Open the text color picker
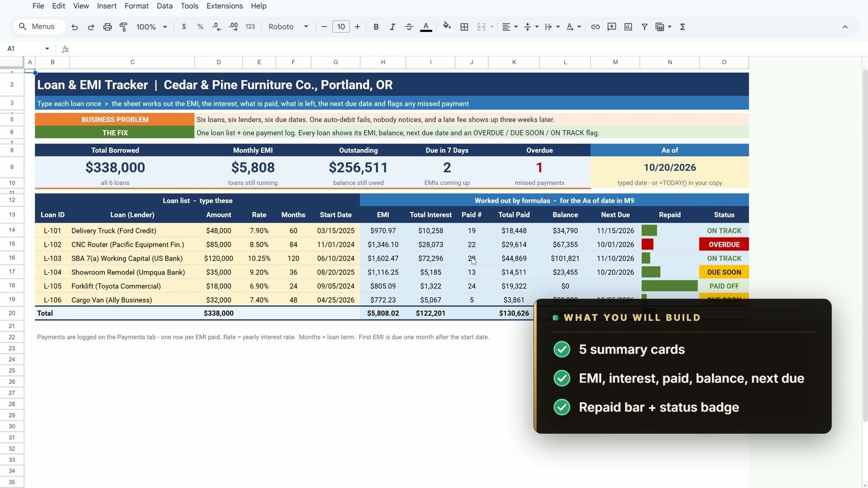 pyautogui.click(x=426, y=27)
